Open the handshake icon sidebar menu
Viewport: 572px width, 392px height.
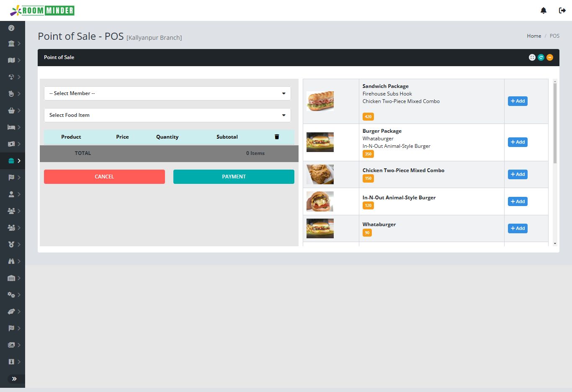pyautogui.click(x=11, y=312)
